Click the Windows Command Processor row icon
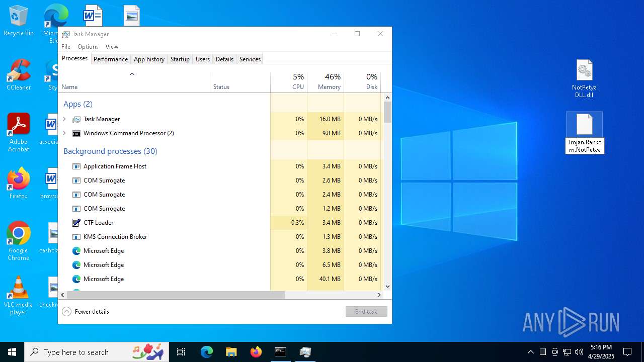The image size is (644, 362). tap(76, 133)
